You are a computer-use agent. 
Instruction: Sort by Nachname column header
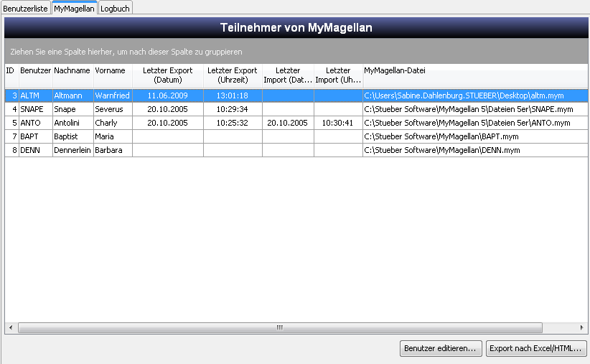(73, 75)
